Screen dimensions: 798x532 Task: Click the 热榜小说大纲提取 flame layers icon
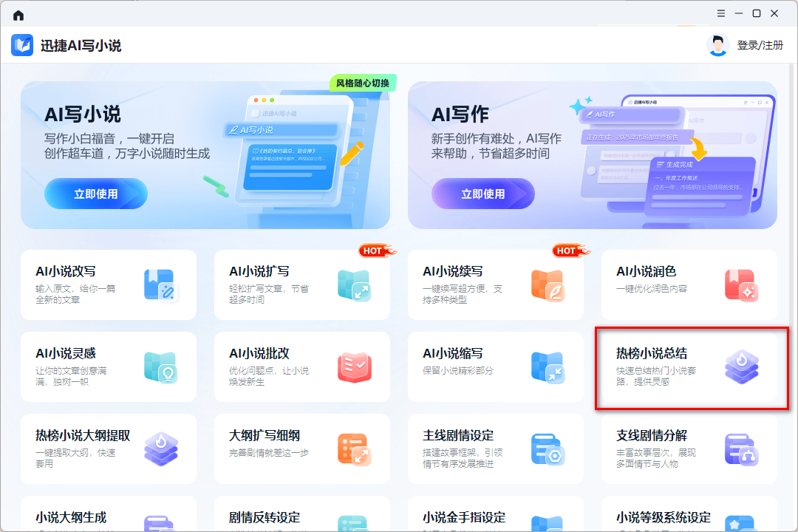coord(161,449)
